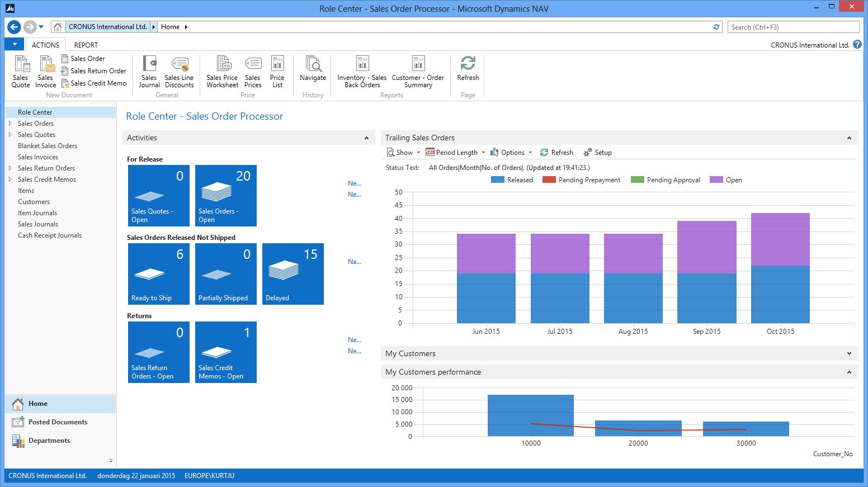Run the Inventory - Sales Back Orders report

click(x=361, y=71)
